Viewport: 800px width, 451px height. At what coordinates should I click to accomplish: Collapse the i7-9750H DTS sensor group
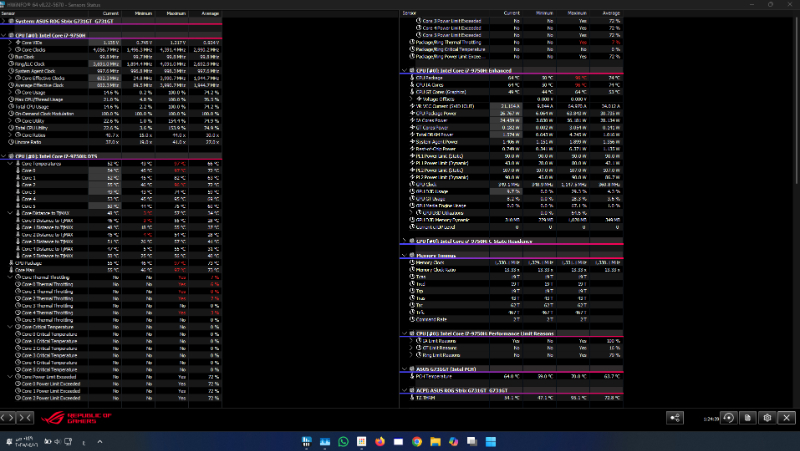pos(4,156)
